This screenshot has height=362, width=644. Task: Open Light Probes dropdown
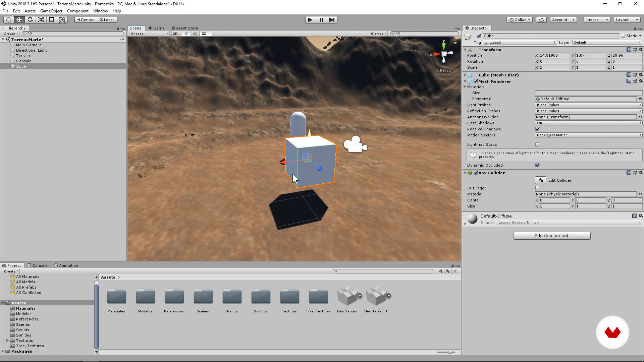[x=589, y=105]
